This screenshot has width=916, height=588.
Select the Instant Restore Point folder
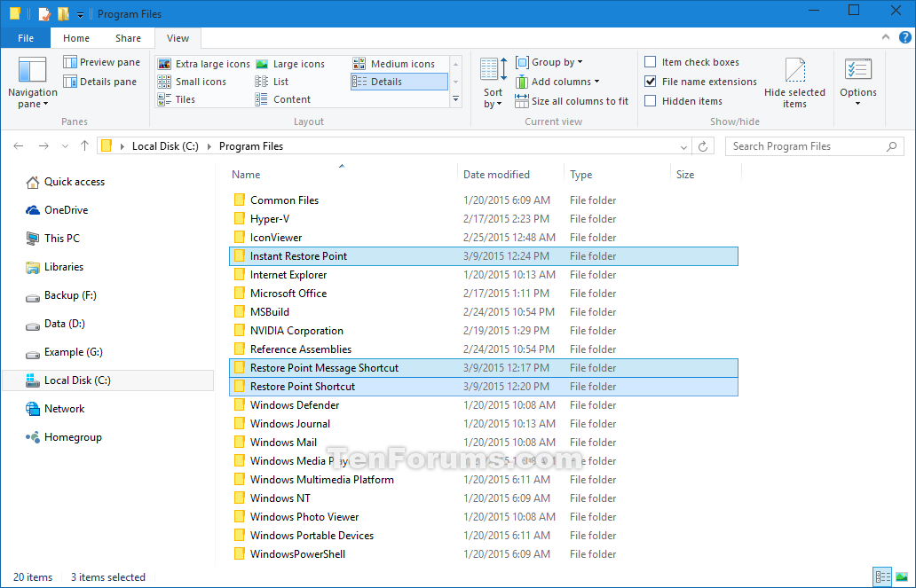point(484,256)
